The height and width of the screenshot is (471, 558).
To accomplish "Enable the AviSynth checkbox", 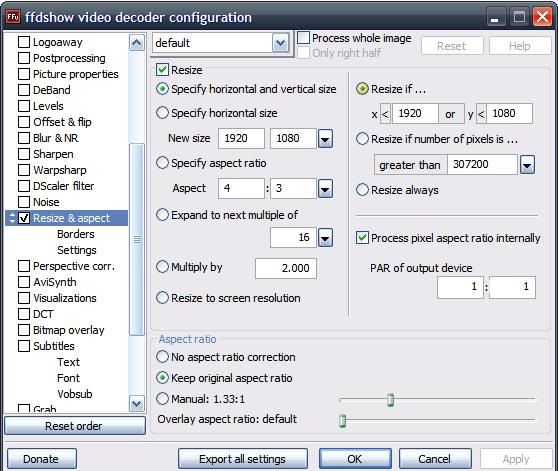I will 24,282.
